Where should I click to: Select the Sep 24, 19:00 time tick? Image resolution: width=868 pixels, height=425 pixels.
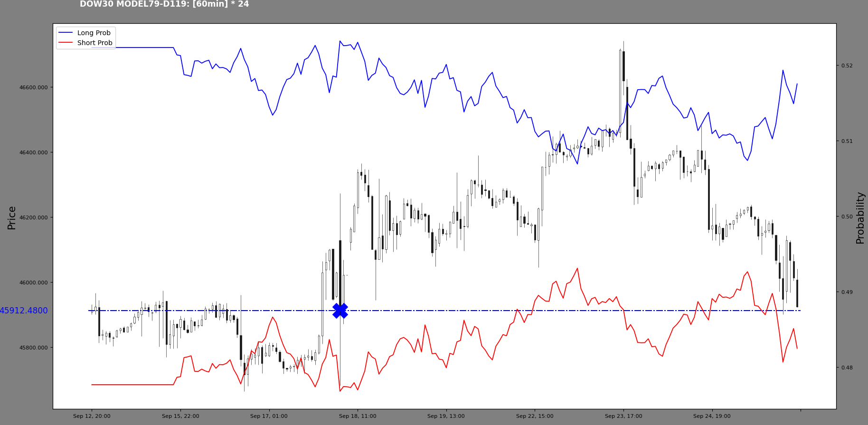(x=712, y=416)
